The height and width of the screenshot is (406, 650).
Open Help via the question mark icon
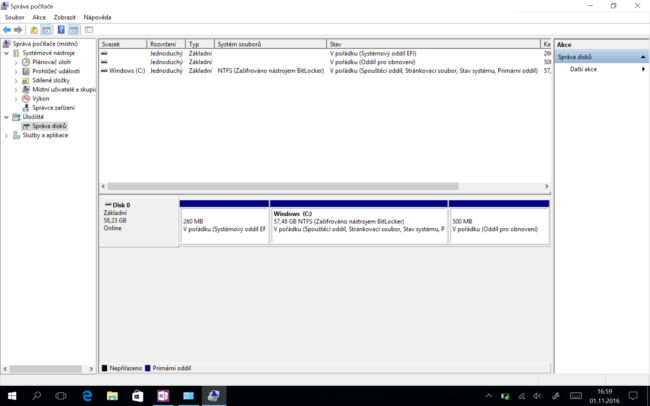coord(61,30)
